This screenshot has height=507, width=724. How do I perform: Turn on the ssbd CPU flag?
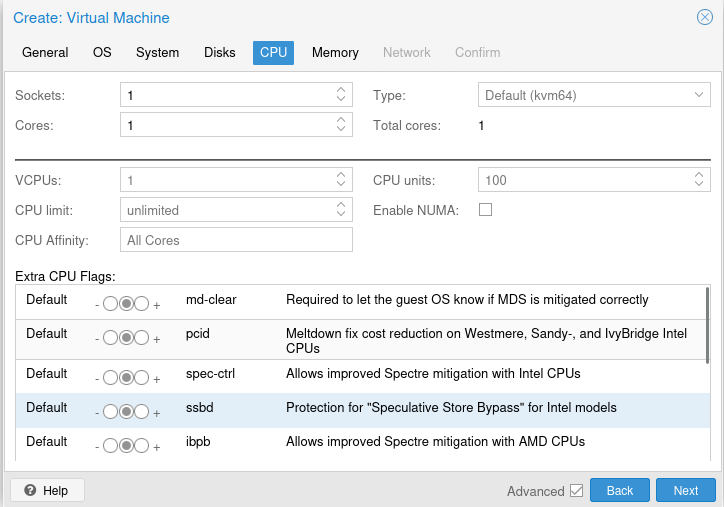click(142, 412)
